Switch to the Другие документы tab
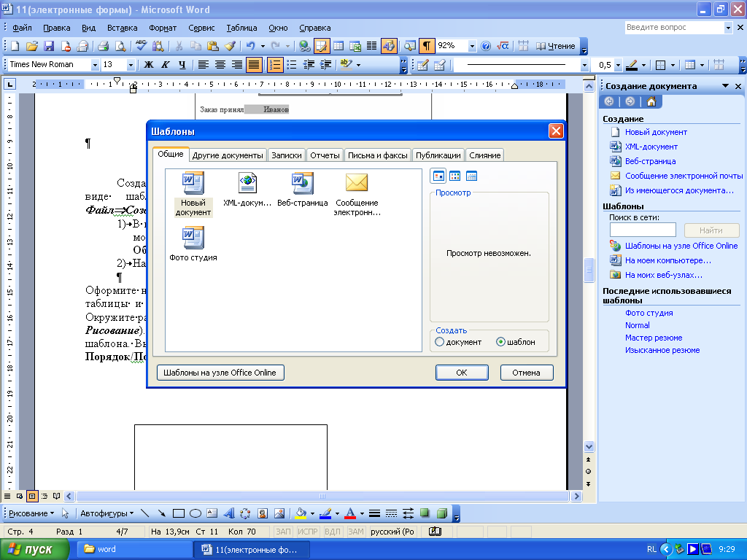The width and height of the screenshot is (747, 560). click(228, 155)
